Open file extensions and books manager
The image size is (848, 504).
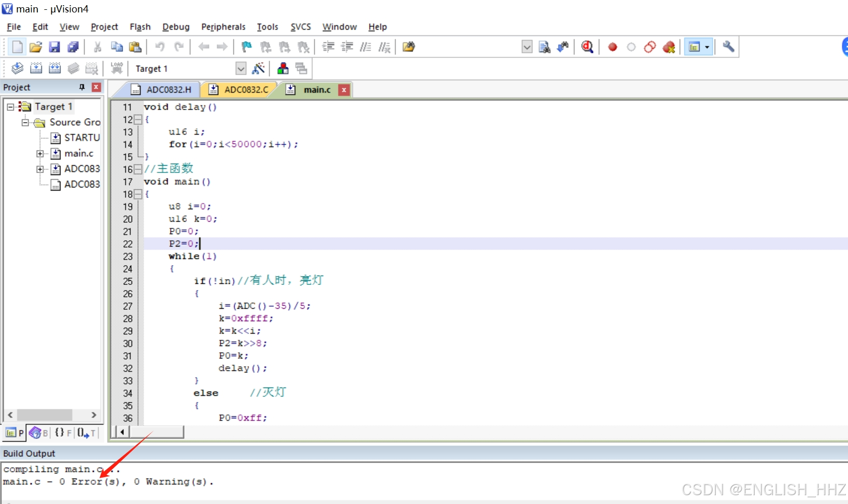click(282, 68)
